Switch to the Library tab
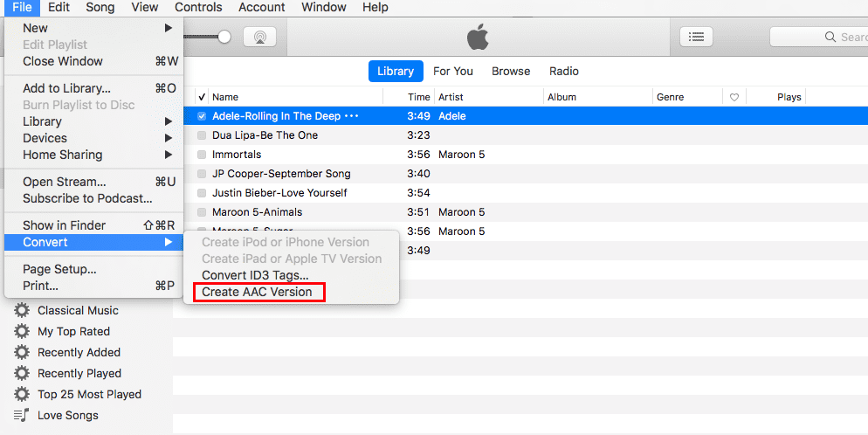 coord(396,72)
